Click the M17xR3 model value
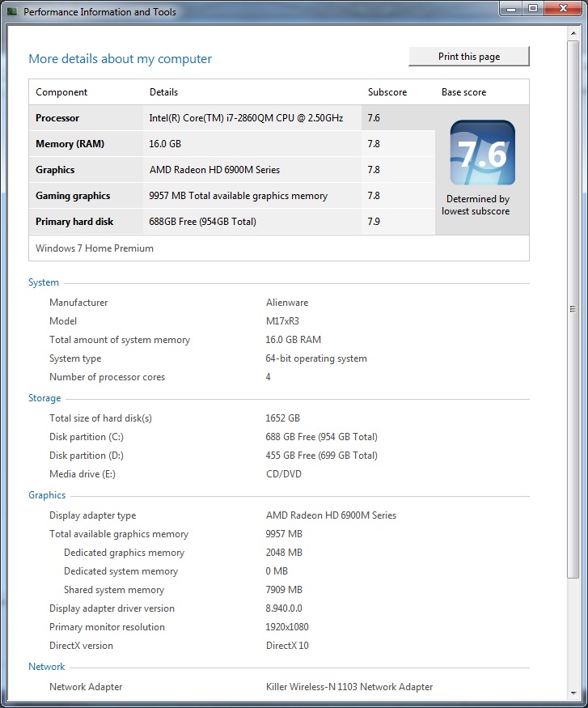The width and height of the screenshot is (588, 708). coord(282,321)
